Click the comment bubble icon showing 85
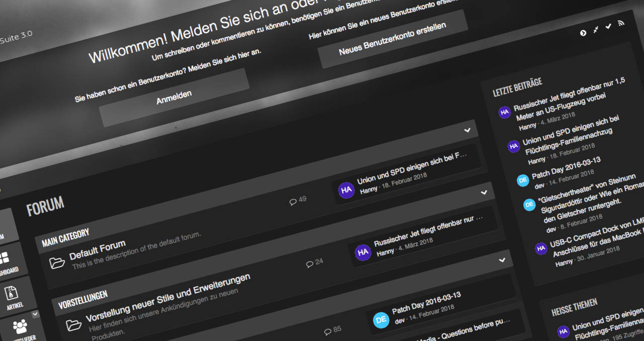The height and width of the screenshot is (341, 644). (328, 331)
